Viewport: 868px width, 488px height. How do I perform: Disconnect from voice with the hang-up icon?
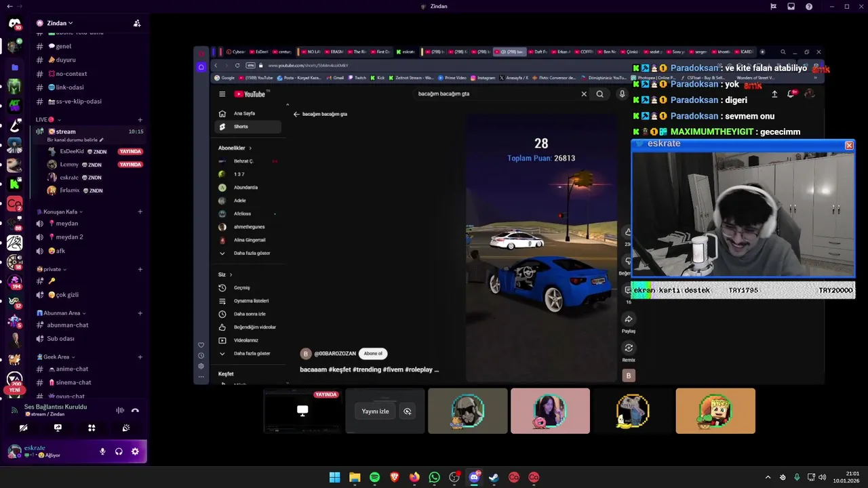(x=135, y=410)
